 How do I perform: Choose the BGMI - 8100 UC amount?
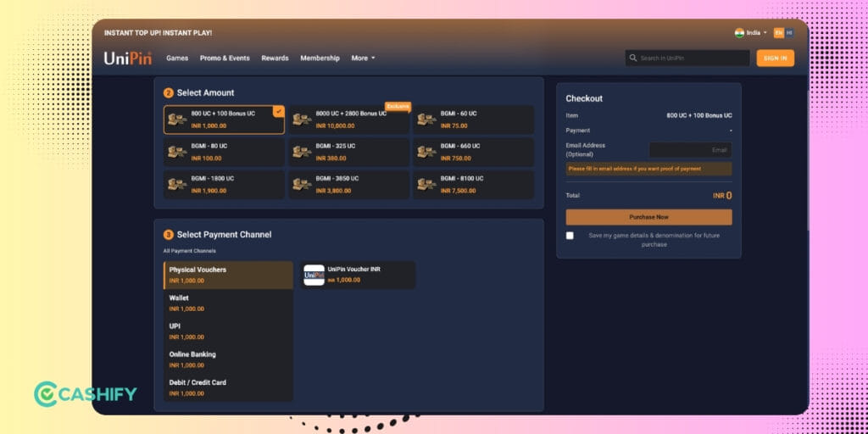point(474,184)
